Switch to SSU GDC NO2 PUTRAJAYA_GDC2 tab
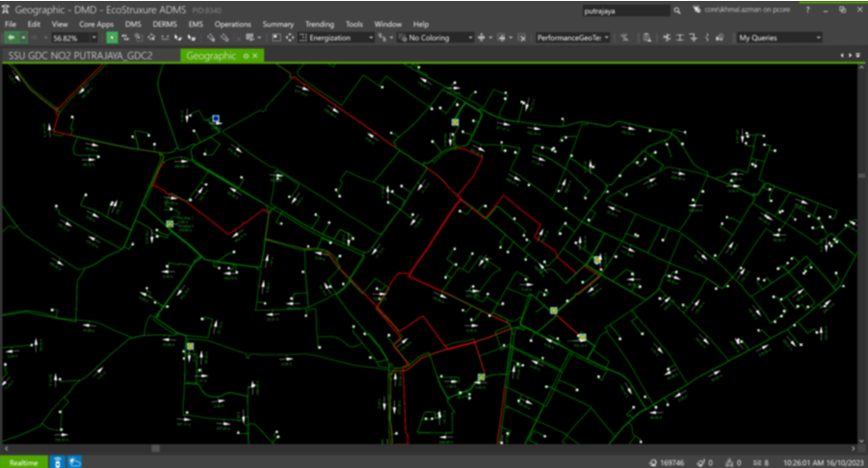Image resolution: width=868 pixels, height=468 pixels. tap(80, 56)
